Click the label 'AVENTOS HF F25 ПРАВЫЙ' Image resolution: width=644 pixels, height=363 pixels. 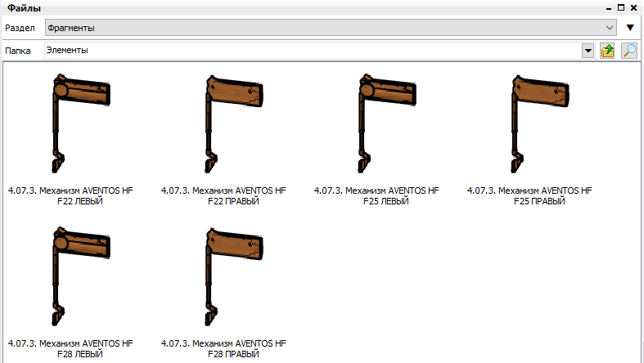529,195
